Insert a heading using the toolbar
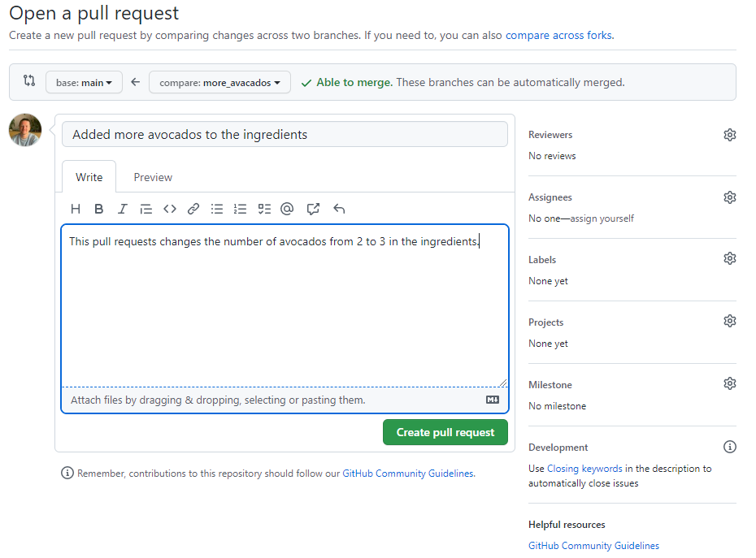Screen dimensions: 756x558 pos(76,209)
